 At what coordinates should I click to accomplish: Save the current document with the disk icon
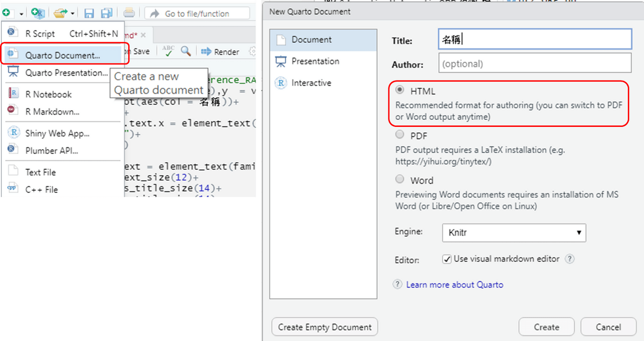click(x=89, y=13)
